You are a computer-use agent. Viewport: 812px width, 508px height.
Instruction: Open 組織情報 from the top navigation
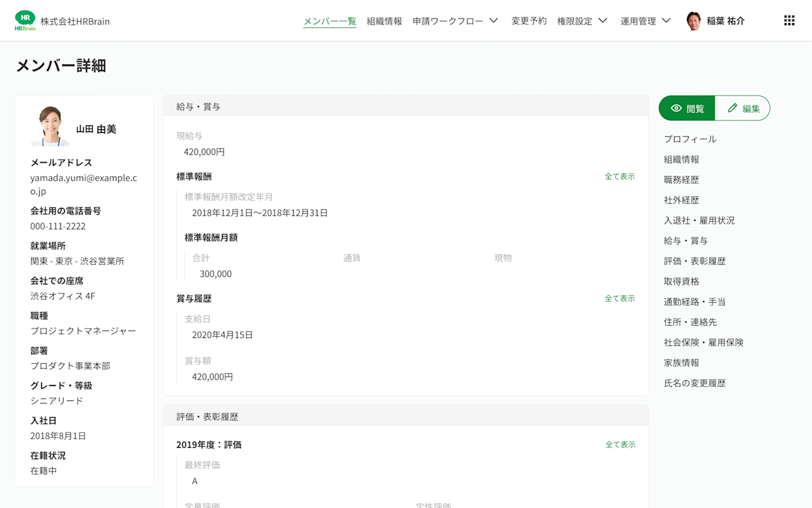coord(383,20)
